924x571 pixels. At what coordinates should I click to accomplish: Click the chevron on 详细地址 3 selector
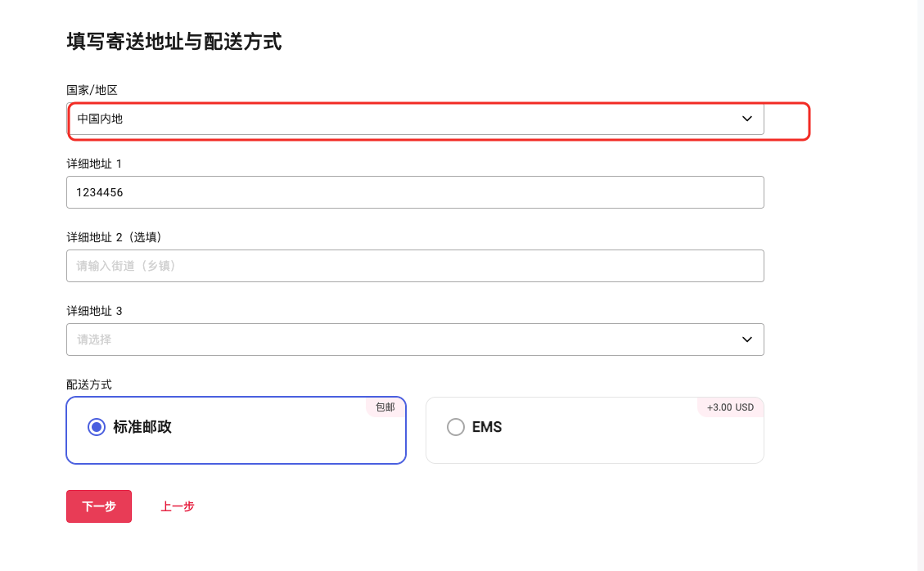click(x=746, y=339)
